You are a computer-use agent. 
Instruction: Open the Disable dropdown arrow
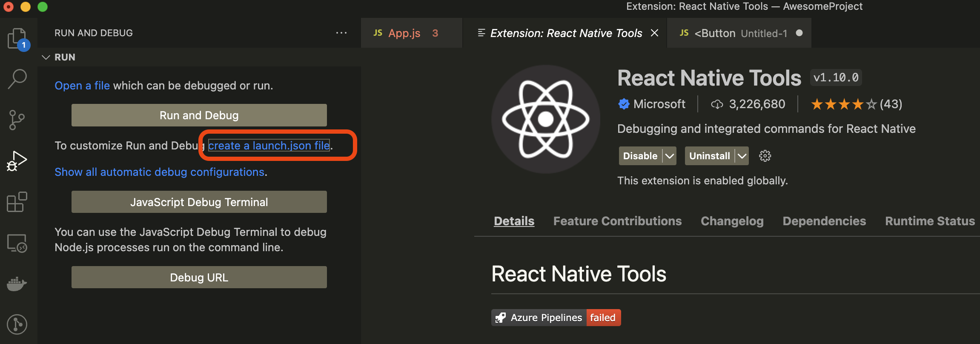point(670,156)
